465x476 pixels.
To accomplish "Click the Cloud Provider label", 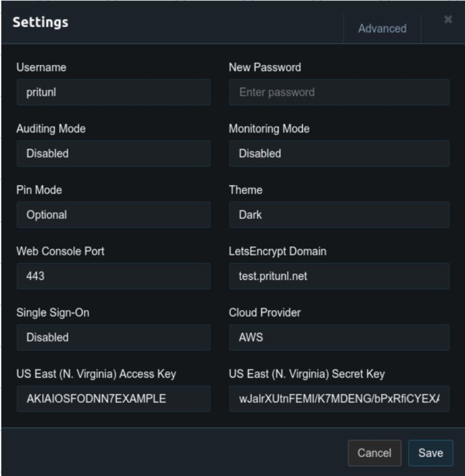I will coord(264,312).
